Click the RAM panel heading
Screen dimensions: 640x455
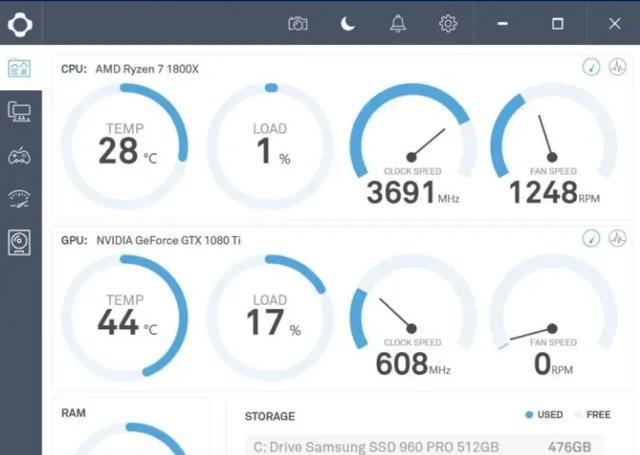click(73, 413)
